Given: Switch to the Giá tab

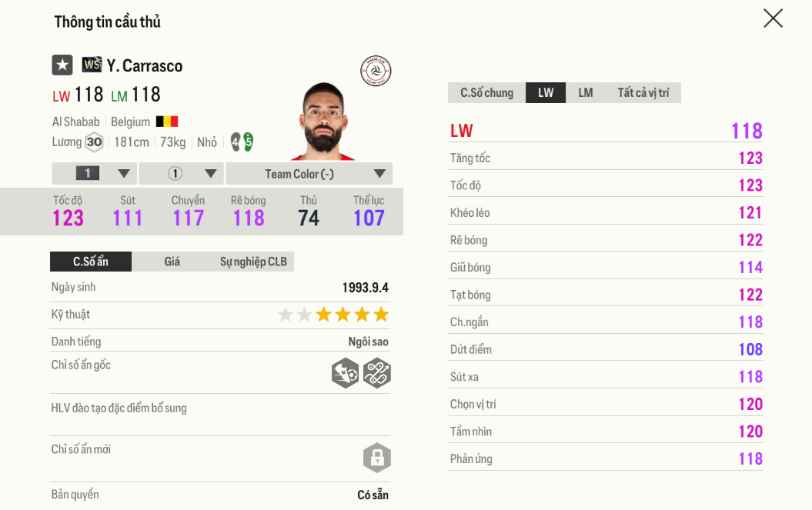Looking at the screenshot, I should (172, 262).
